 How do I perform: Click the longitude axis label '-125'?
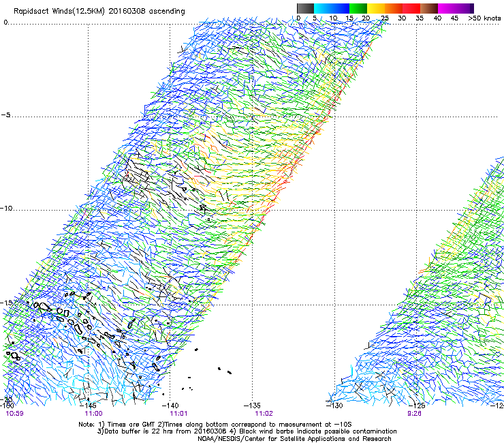pos(416,406)
